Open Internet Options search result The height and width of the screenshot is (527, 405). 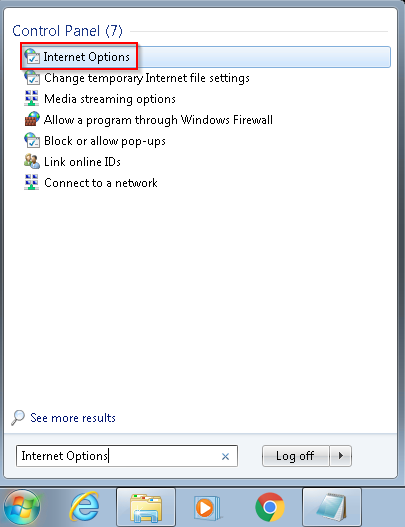tap(205, 57)
